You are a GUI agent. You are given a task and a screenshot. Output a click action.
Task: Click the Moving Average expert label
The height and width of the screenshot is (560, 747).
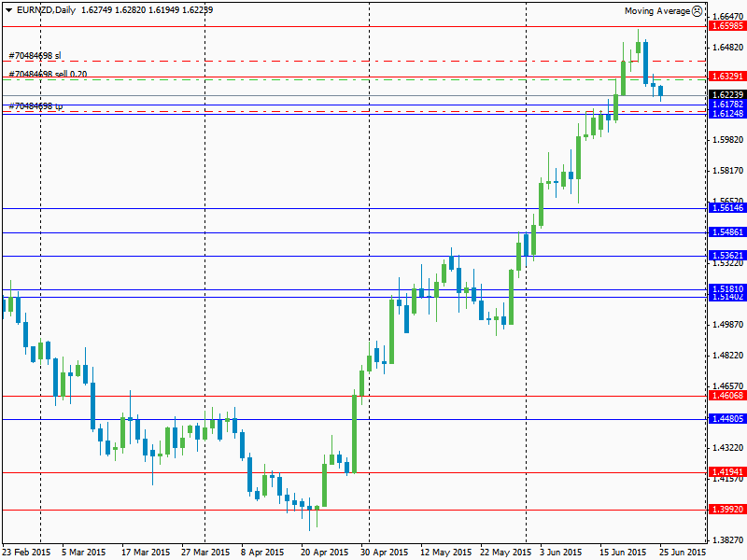coord(657,11)
